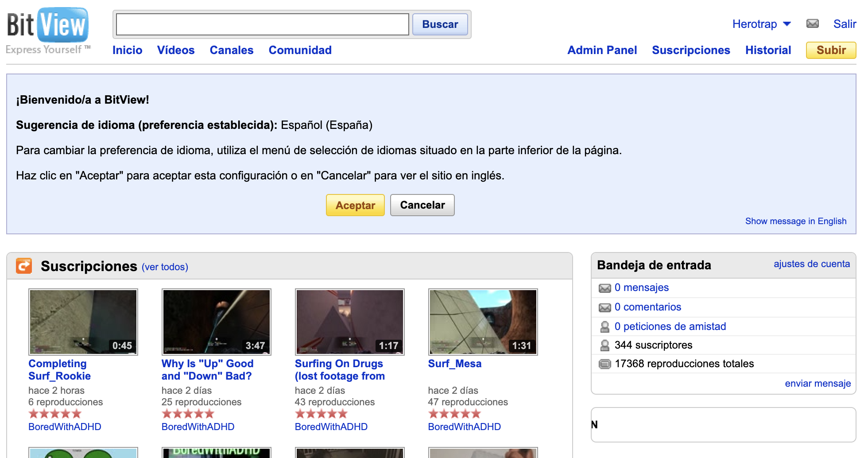Click inside the search input field
This screenshot has width=868, height=458.
tap(262, 24)
